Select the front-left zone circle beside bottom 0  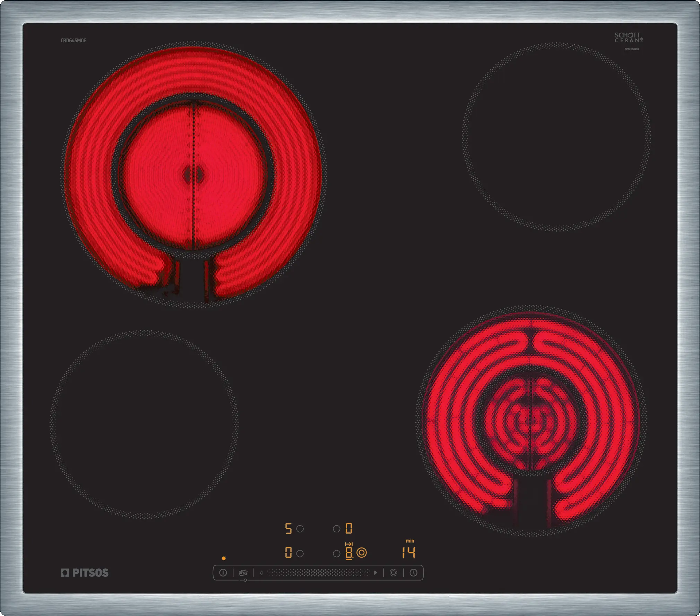[300, 554]
